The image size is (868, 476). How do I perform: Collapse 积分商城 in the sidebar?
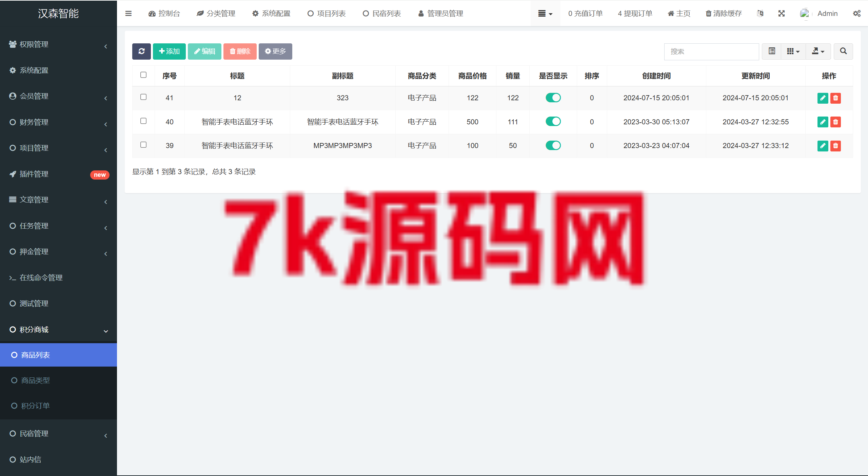58,330
